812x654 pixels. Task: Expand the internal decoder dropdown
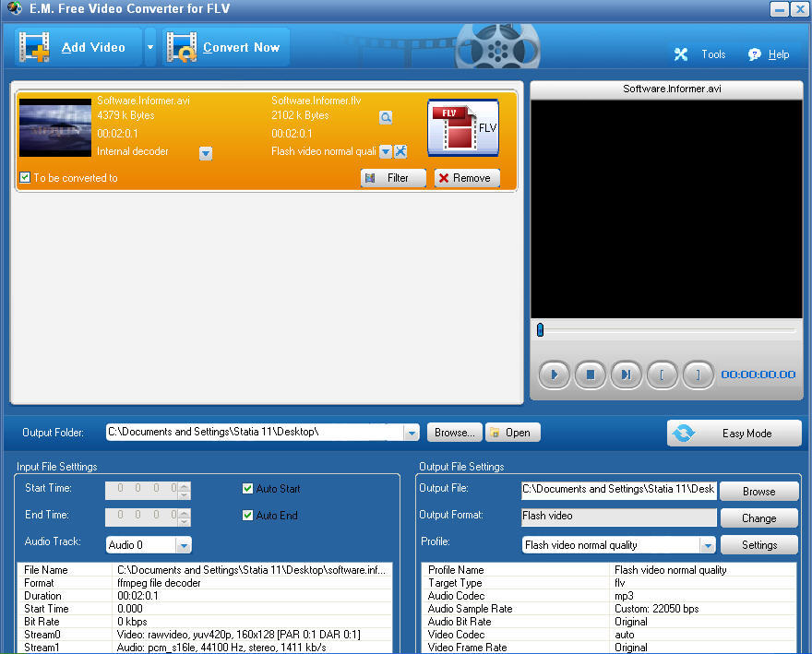click(205, 153)
